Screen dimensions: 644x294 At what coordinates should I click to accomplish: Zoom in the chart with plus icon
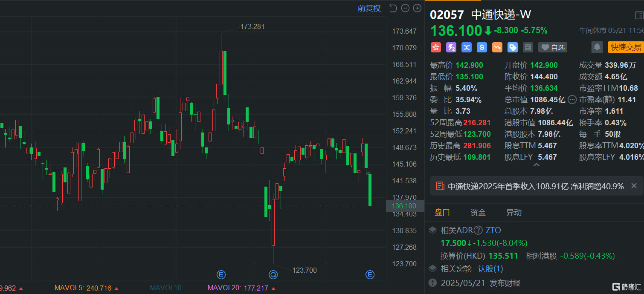(x=417, y=8)
